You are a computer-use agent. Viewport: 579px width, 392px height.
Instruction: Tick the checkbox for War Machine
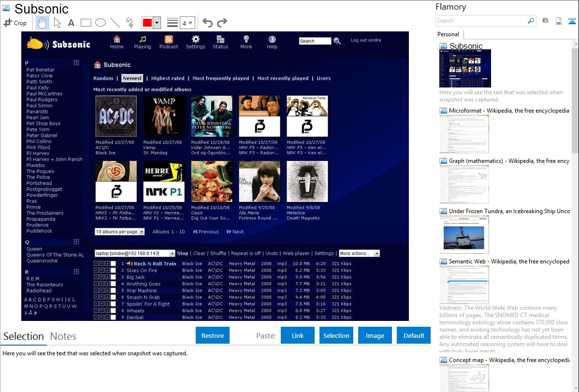pos(114,290)
